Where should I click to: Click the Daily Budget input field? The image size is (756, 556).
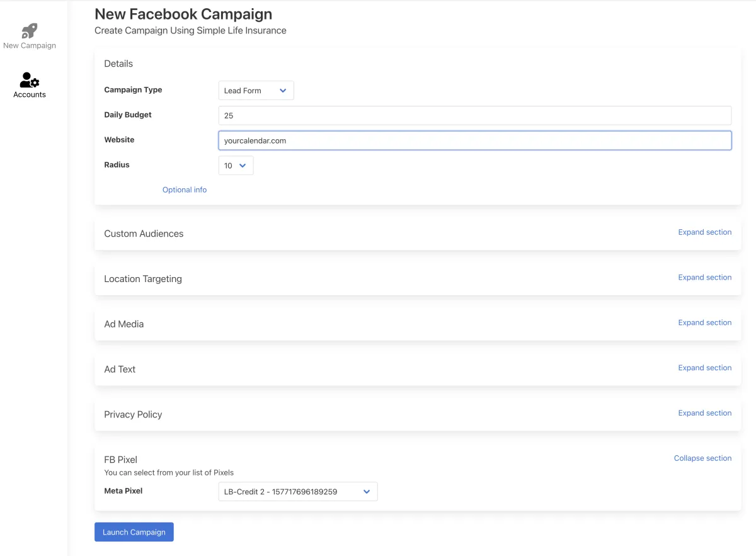(474, 116)
